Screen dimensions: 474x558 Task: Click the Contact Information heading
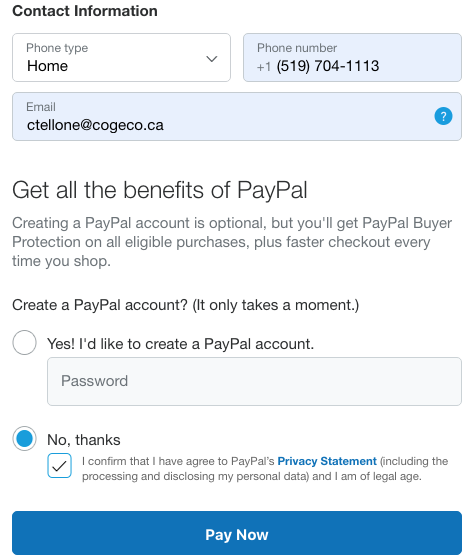click(85, 11)
